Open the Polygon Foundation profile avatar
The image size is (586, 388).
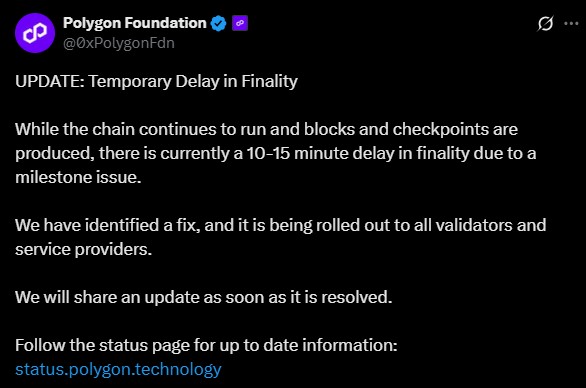click(x=35, y=33)
